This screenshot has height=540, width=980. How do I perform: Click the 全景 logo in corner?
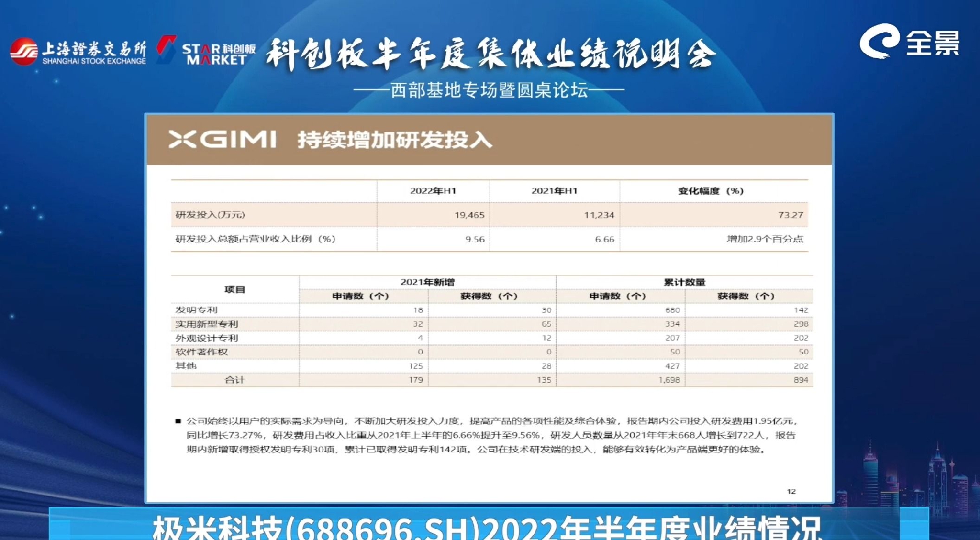pyautogui.click(x=909, y=42)
